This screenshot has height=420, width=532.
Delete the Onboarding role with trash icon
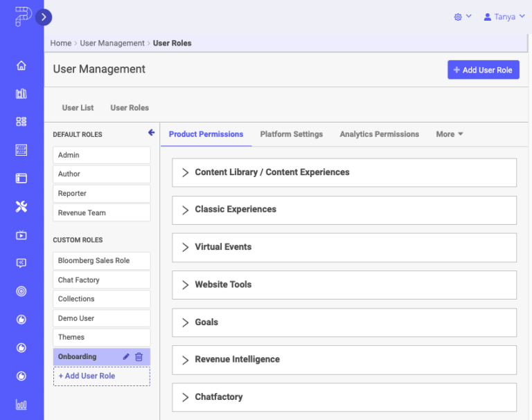139,356
